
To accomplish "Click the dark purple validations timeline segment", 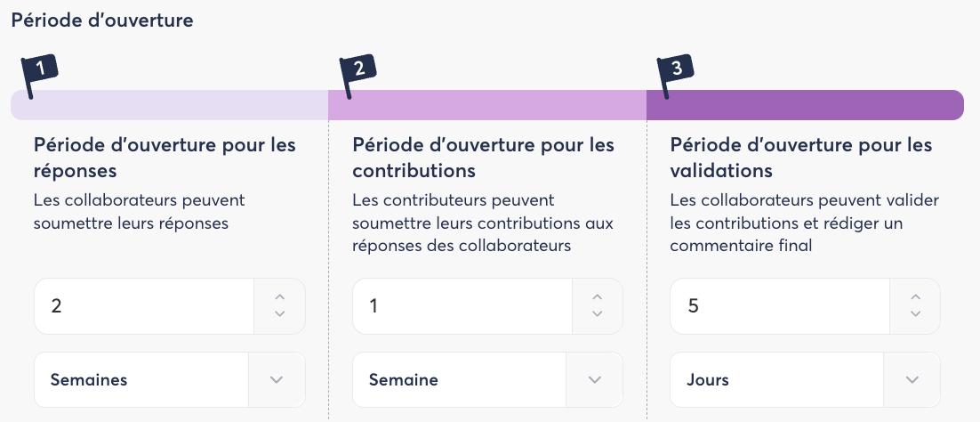I will click(805, 105).
